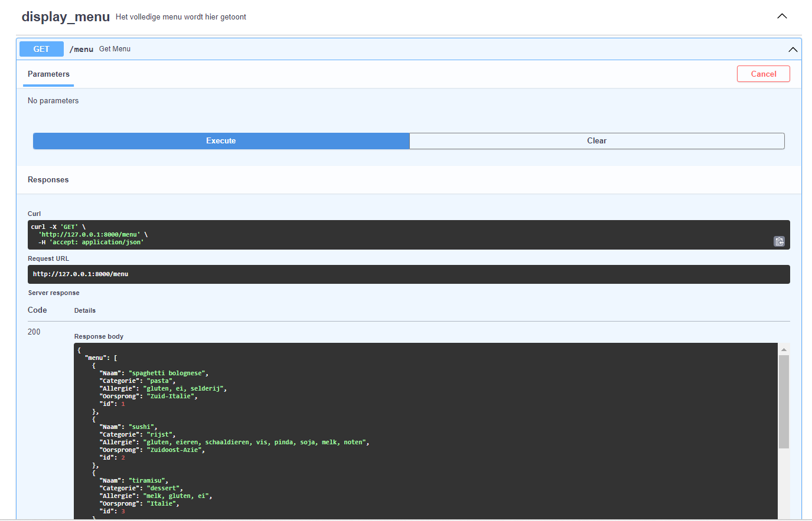Click the Get Menu summary text

click(x=115, y=49)
